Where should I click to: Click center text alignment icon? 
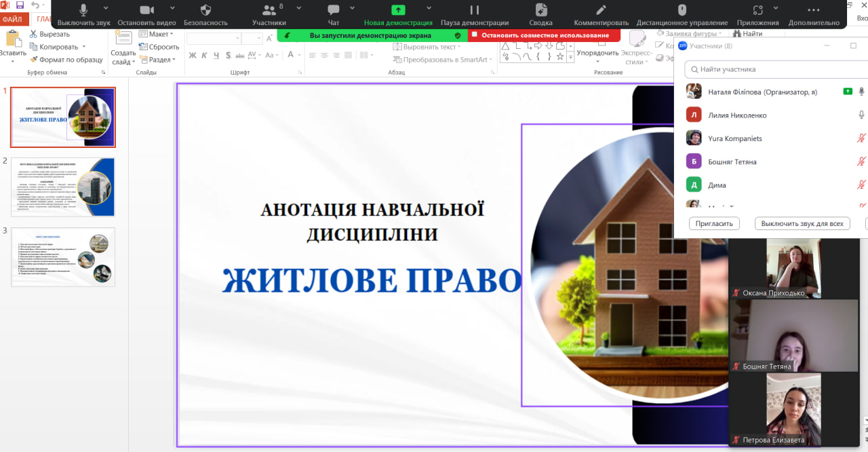pyautogui.click(x=325, y=56)
